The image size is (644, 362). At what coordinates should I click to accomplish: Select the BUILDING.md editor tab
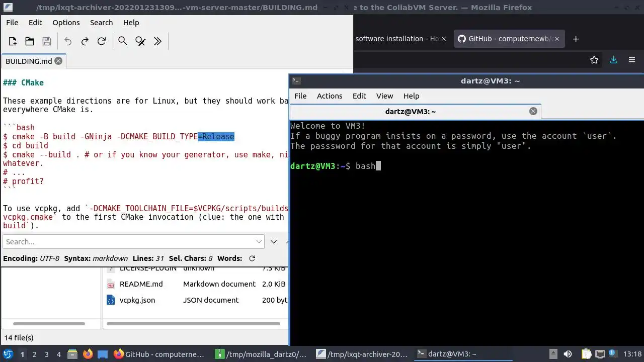coord(34,61)
